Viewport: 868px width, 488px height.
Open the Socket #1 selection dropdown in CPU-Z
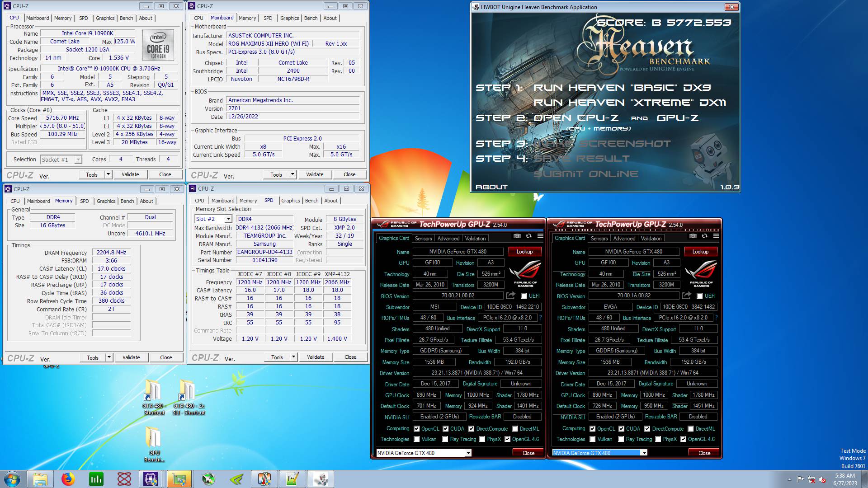click(61, 160)
